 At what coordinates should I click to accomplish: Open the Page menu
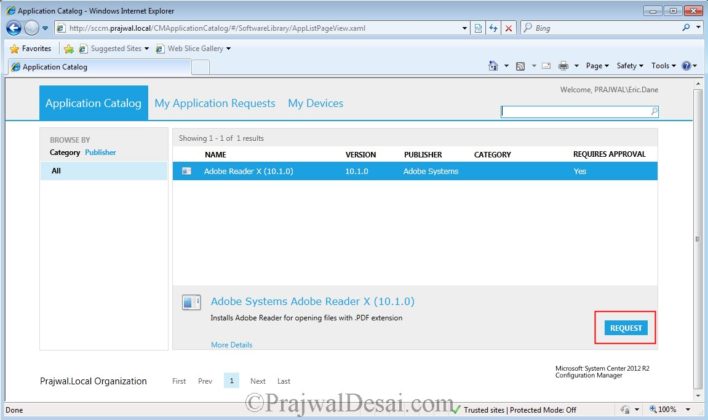pos(597,66)
